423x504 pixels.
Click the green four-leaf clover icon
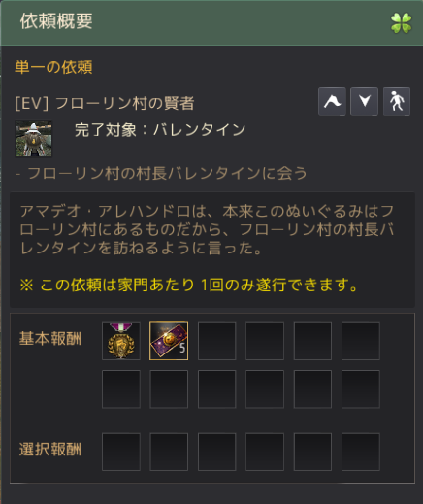pyautogui.click(x=401, y=22)
